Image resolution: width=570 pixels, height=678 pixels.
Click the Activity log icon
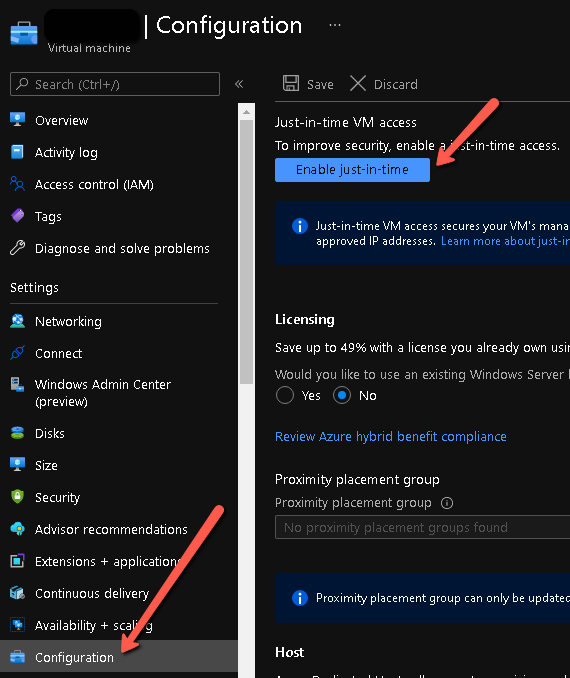coord(17,152)
